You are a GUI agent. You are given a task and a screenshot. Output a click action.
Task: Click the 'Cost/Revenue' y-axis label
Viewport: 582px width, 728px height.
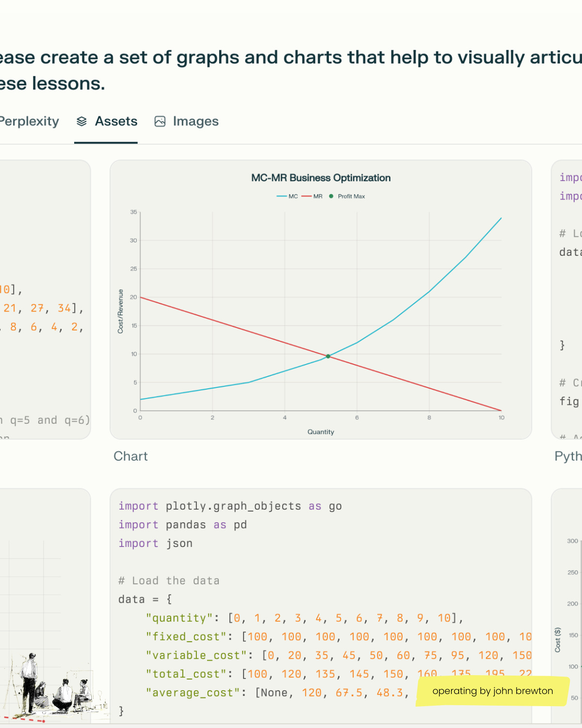(120, 311)
